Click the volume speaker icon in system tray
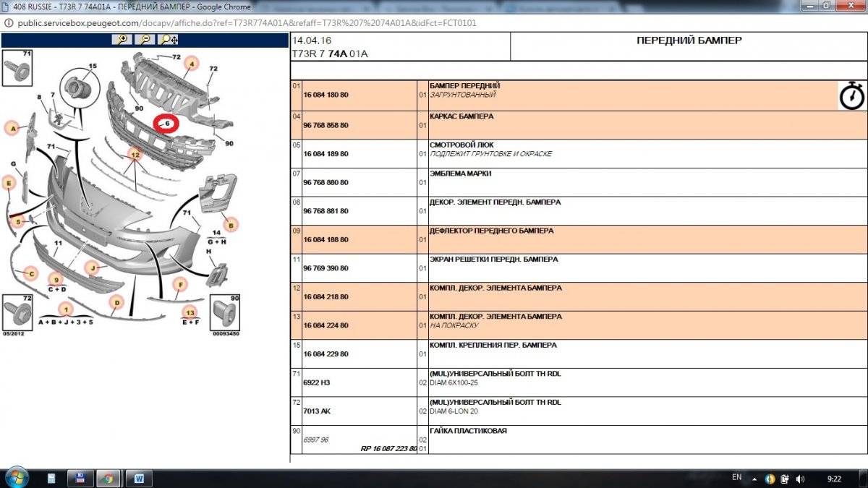This screenshot has height=488, width=868. [x=801, y=479]
